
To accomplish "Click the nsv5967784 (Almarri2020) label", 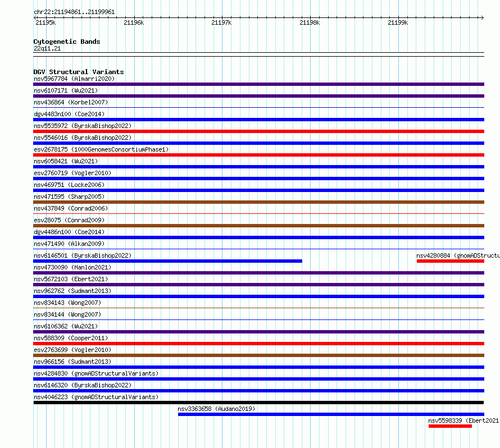I will coord(74,79).
